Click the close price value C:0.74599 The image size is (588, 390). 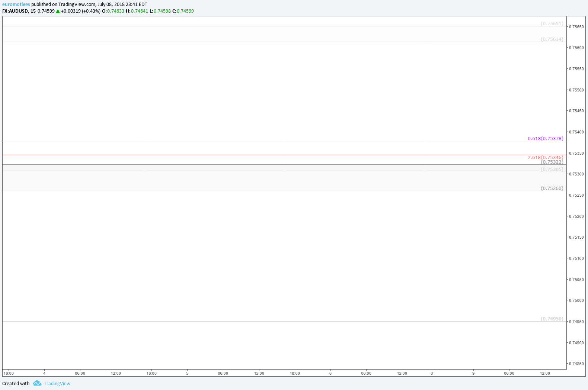coord(183,11)
